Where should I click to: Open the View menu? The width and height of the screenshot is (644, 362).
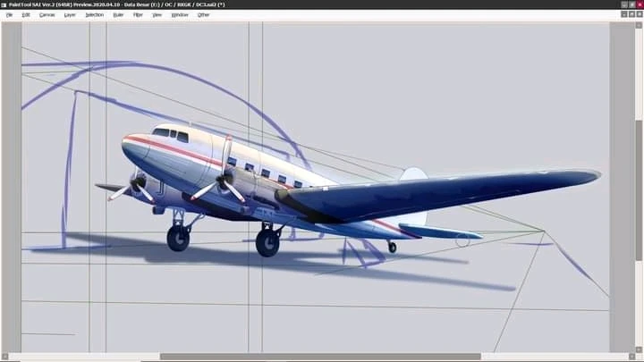pyautogui.click(x=157, y=15)
